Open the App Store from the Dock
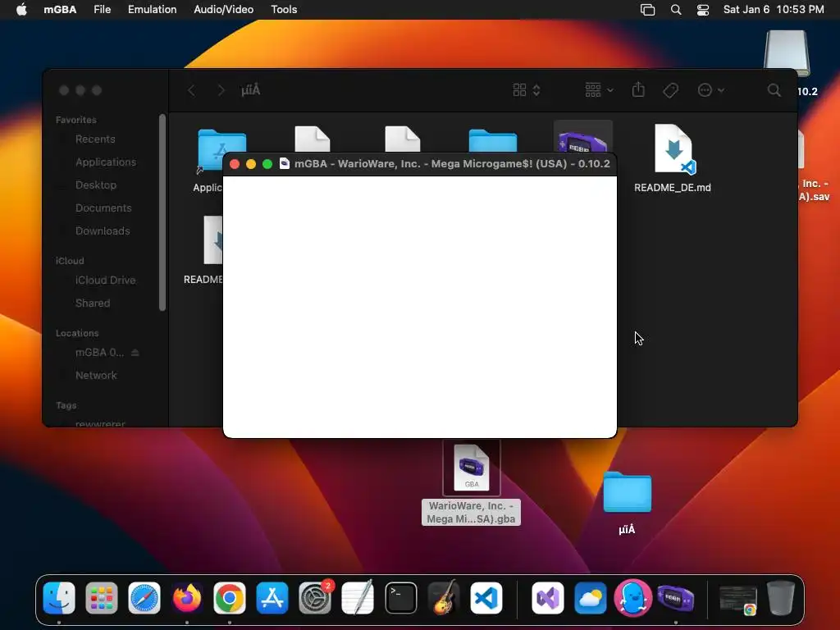The width and height of the screenshot is (840, 630). click(x=272, y=598)
